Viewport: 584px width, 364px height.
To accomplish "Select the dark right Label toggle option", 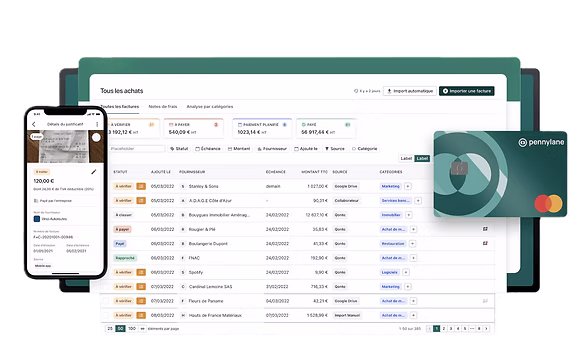I will (422, 158).
